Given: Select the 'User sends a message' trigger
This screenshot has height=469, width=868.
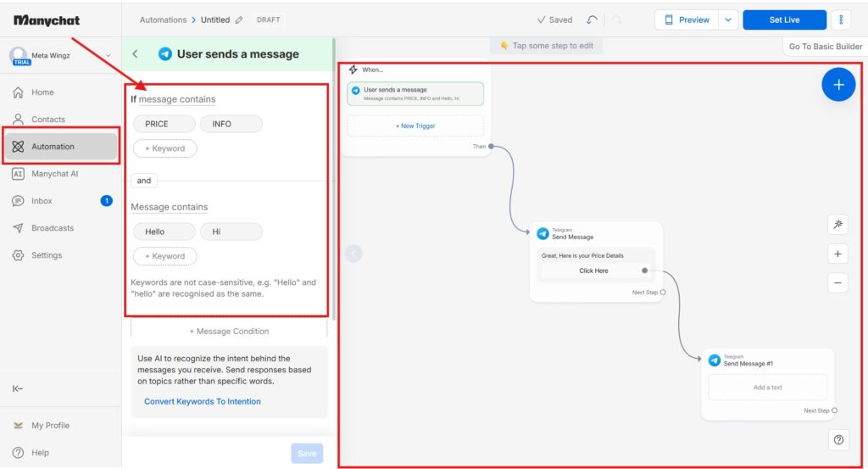Looking at the screenshot, I should point(415,93).
